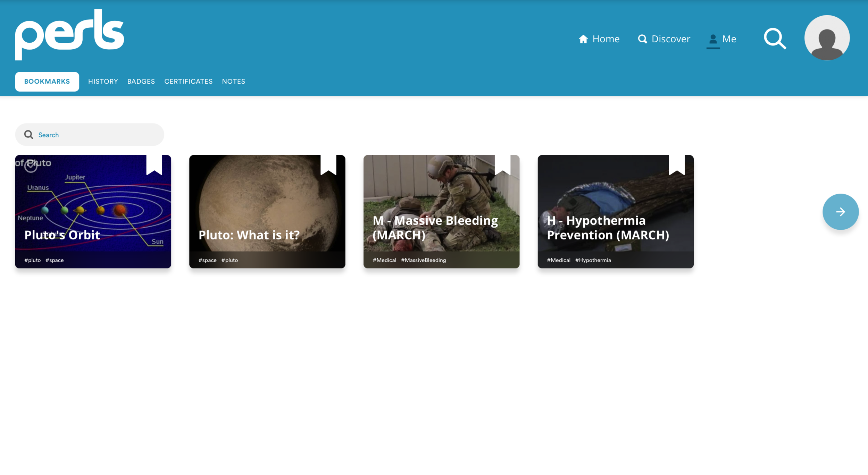Click #Medical tag on Hypothermia card

559,260
